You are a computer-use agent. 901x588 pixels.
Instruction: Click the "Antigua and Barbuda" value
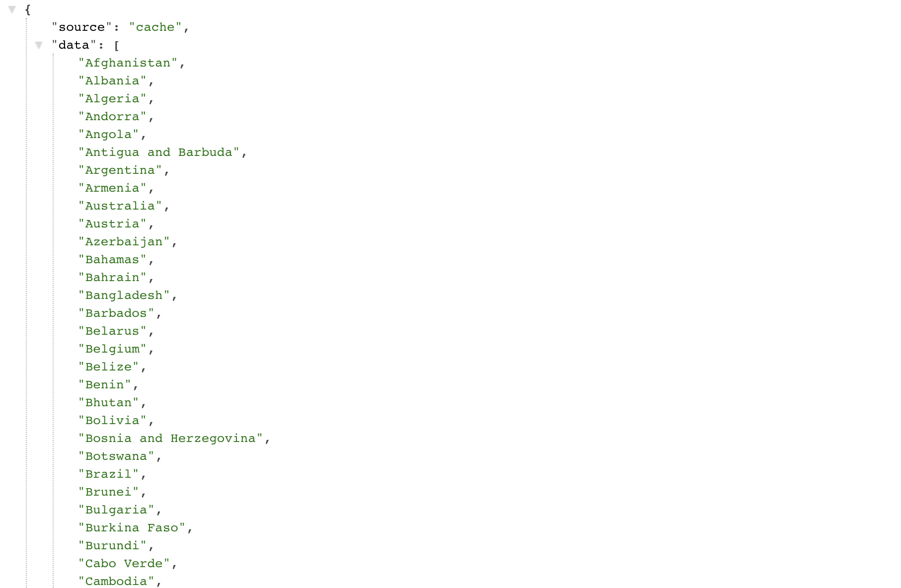pos(159,152)
